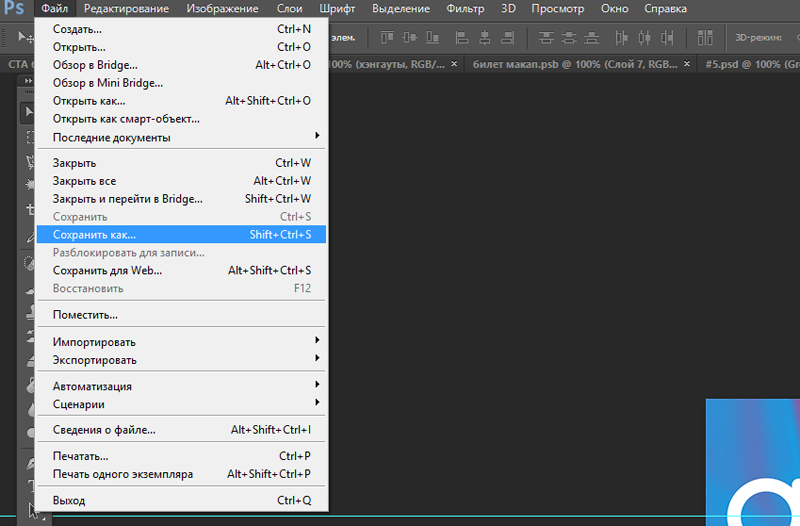This screenshot has width=800, height=526.
Task: Click the Photoshop Ps logo
Action: [14, 8]
